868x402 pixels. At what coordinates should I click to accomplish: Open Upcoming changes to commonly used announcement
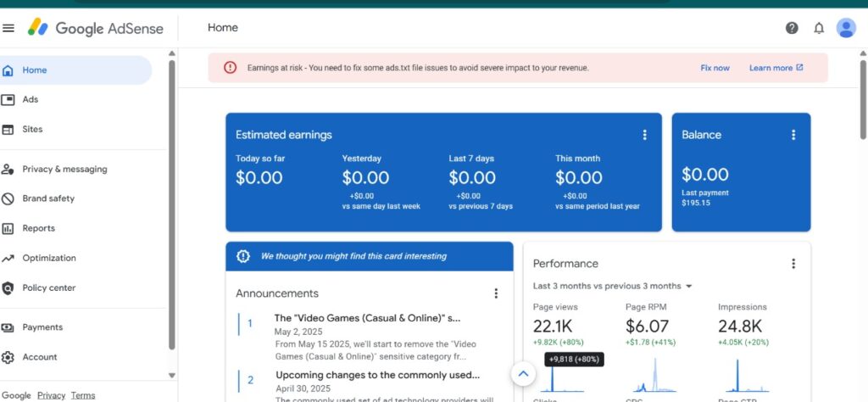click(x=377, y=375)
